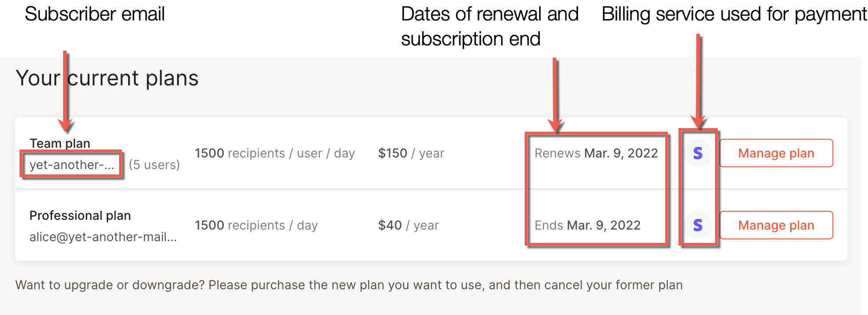Click the Your current plans heading
Viewport: 868px width, 315px height.
pyautogui.click(x=107, y=78)
